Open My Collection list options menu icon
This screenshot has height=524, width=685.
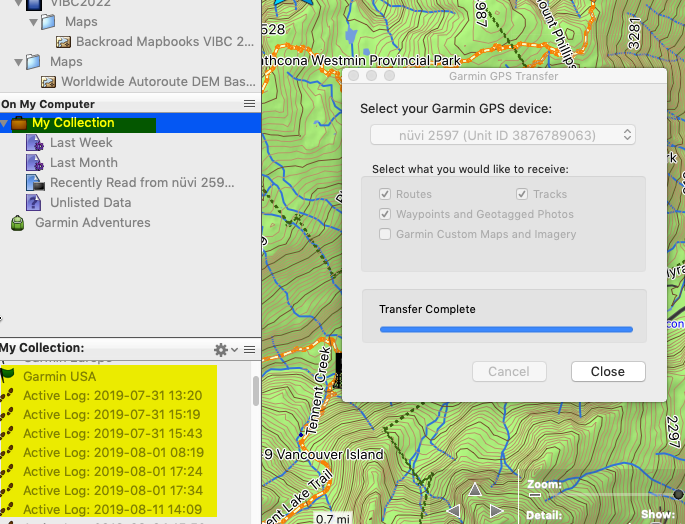click(x=249, y=350)
